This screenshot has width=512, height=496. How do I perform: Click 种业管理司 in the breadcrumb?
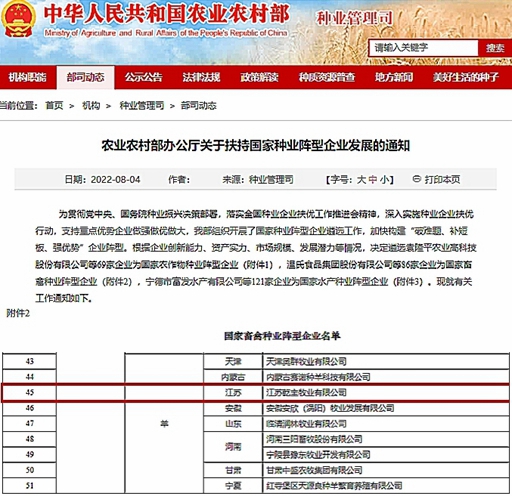pyautogui.click(x=142, y=106)
